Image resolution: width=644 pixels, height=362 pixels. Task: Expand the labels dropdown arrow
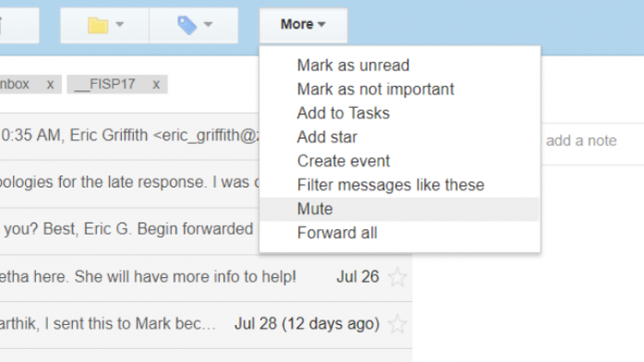pos(209,24)
